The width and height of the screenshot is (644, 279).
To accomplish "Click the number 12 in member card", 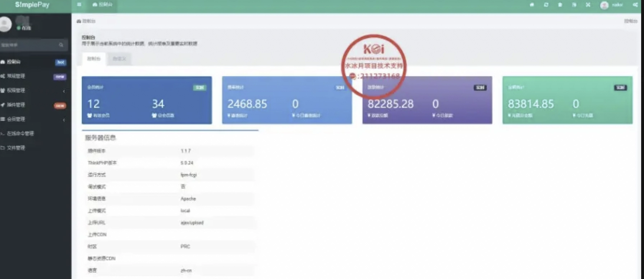I will (x=93, y=104).
